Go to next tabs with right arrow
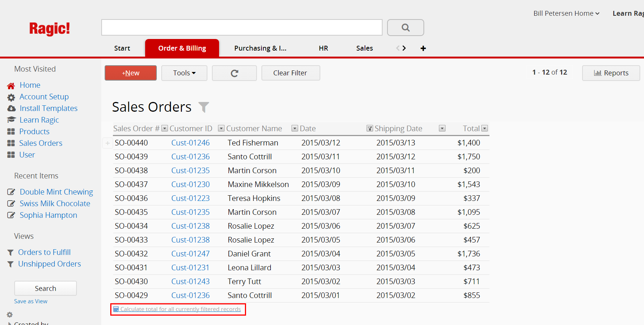The image size is (644, 325). point(404,48)
